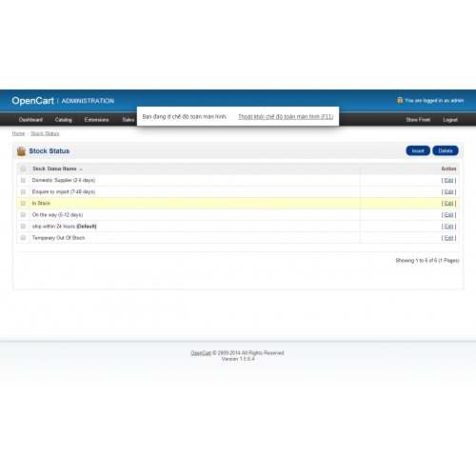Open Store Front link

click(x=418, y=120)
